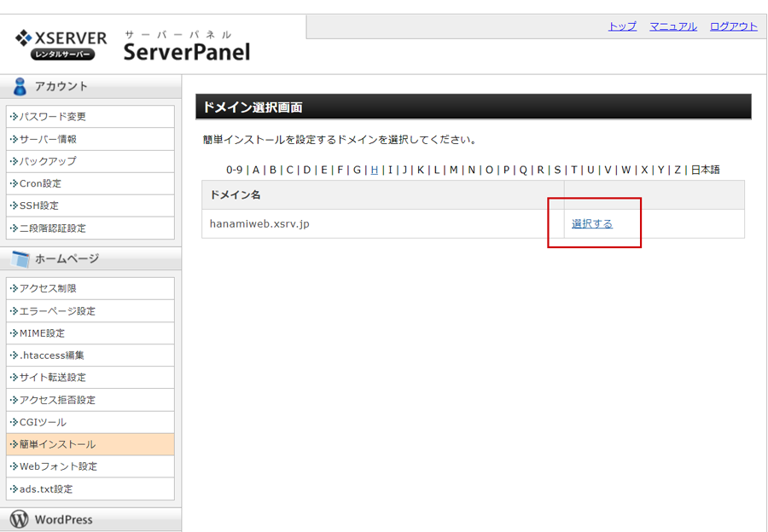Open アクセス制限 settings

(x=90, y=288)
